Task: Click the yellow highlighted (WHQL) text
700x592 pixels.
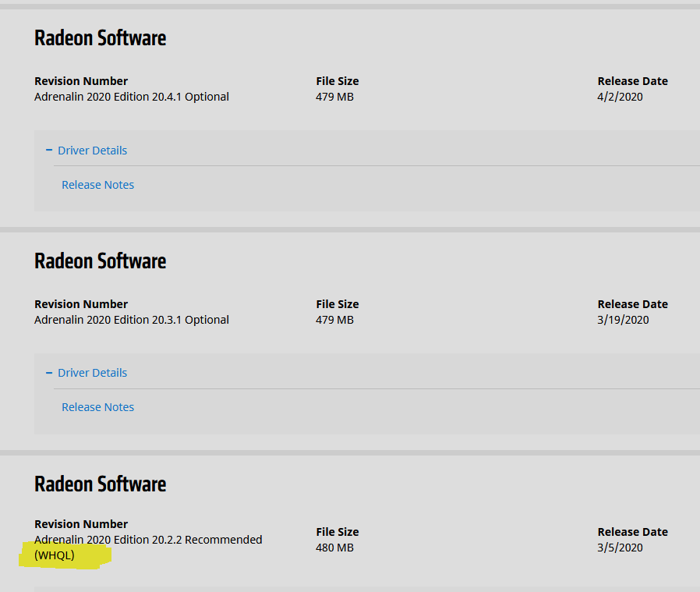Action: pos(55,555)
